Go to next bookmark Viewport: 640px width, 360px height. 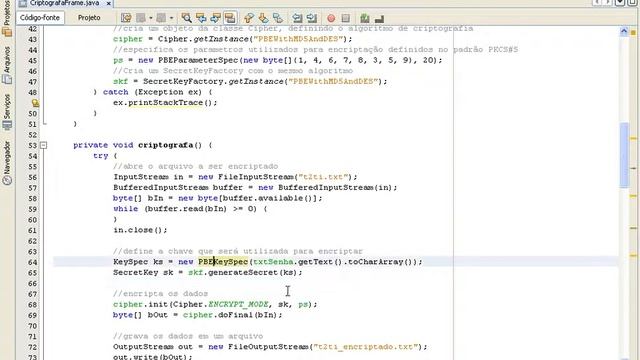coord(263,18)
